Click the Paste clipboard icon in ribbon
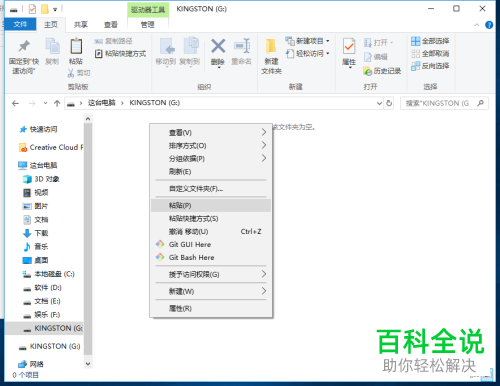Viewport: 500px width, 386px height. [76, 46]
